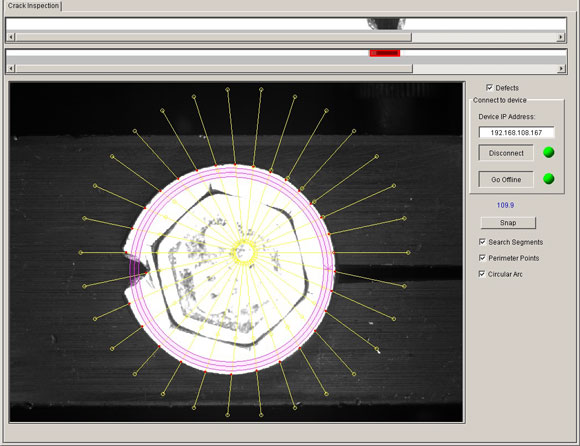Click the upper horizontal scrollbar thumb
The width and height of the screenshot is (580, 446).
(x=213, y=37)
